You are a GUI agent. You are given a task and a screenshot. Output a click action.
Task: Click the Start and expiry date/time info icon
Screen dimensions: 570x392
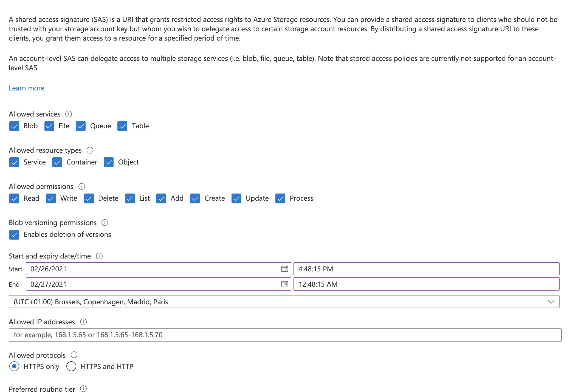[x=99, y=256]
